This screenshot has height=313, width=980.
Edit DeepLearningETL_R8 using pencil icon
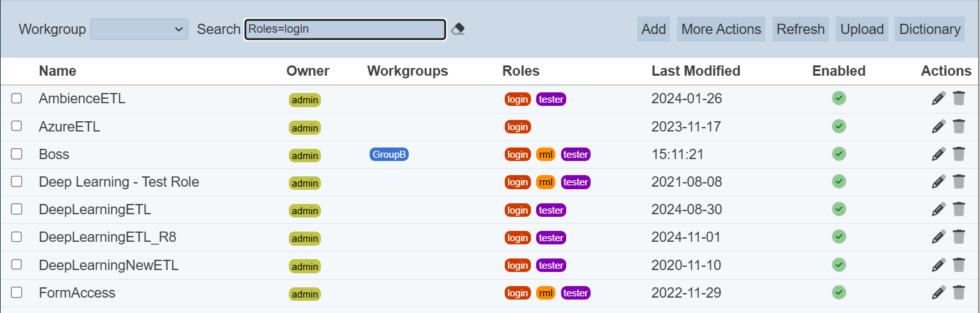[938, 237]
